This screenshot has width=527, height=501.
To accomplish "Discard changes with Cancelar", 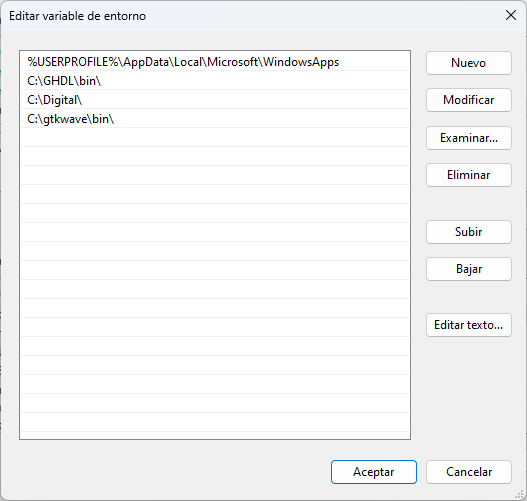I will tap(469, 472).
